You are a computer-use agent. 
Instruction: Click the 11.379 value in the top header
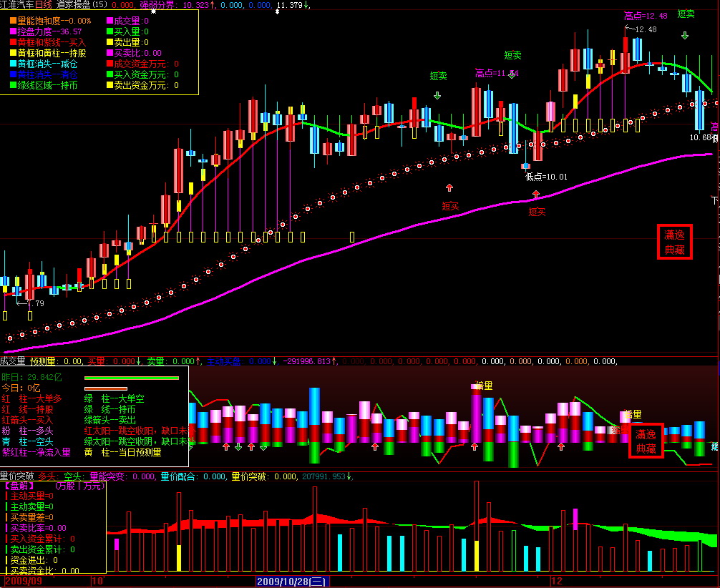pyautogui.click(x=289, y=5)
